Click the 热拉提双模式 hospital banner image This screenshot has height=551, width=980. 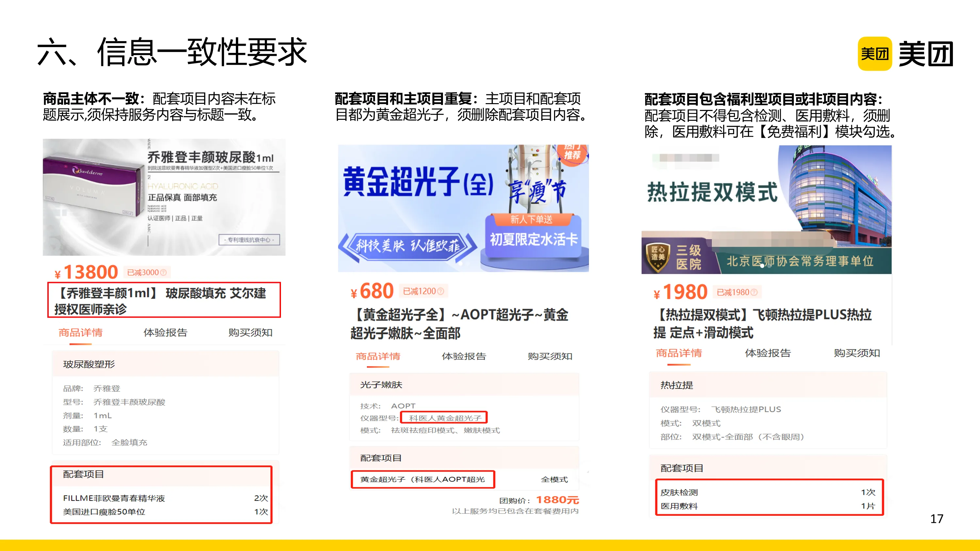766,210
